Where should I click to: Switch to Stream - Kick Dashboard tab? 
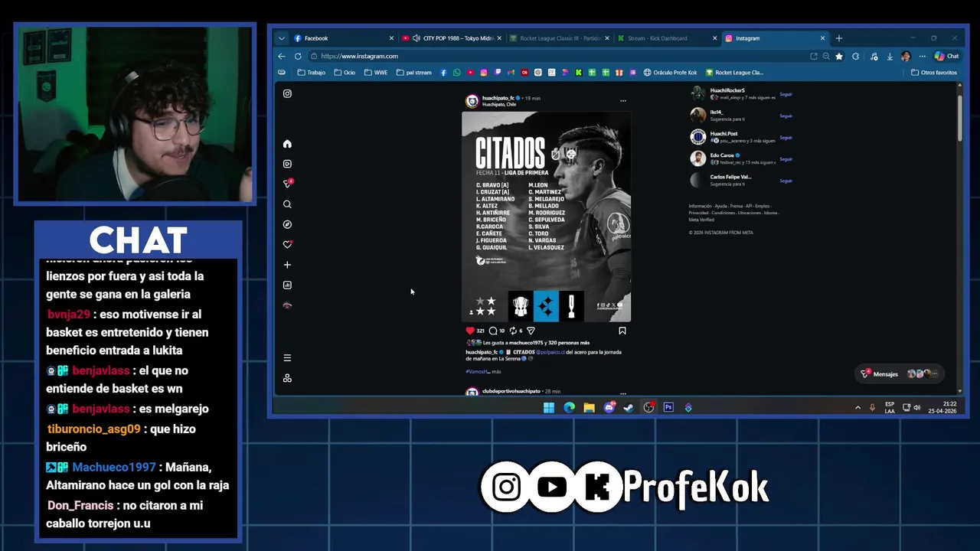(668, 38)
